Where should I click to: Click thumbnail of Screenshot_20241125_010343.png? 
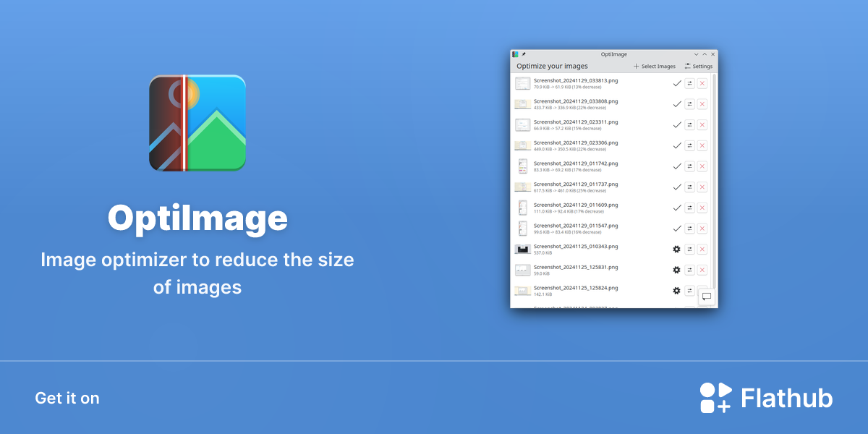tap(522, 249)
